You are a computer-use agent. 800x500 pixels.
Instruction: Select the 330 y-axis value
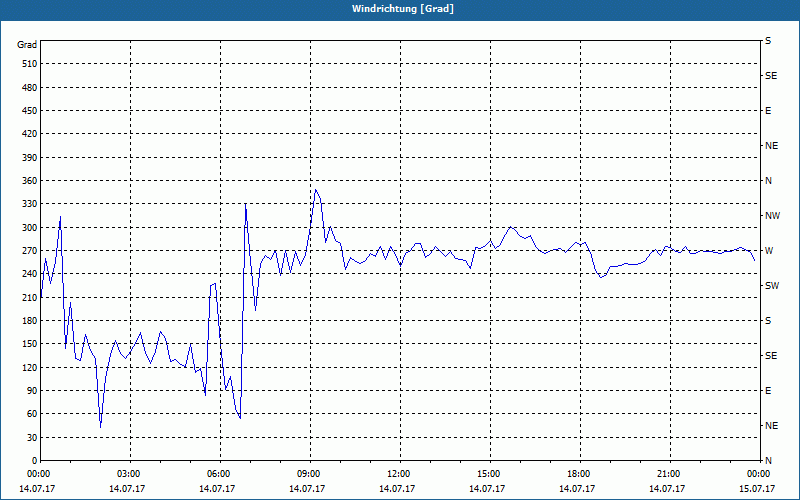pos(30,204)
